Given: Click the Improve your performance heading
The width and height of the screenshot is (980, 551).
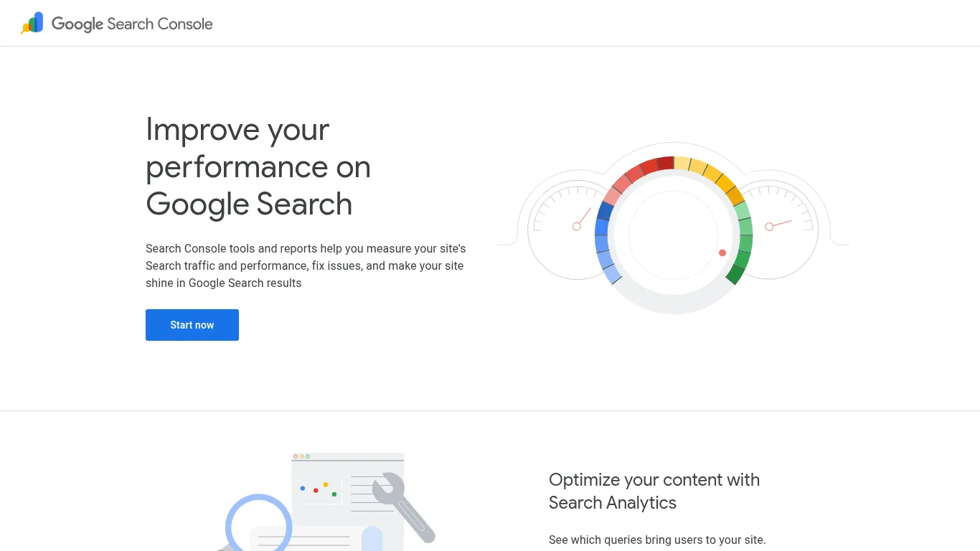Looking at the screenshot, I should [258, 166].
